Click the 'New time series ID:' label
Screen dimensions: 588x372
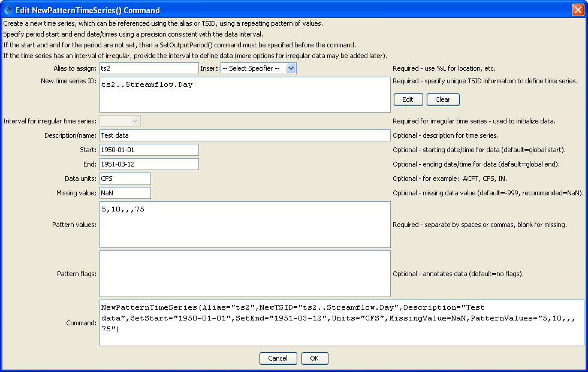point(68,81)
